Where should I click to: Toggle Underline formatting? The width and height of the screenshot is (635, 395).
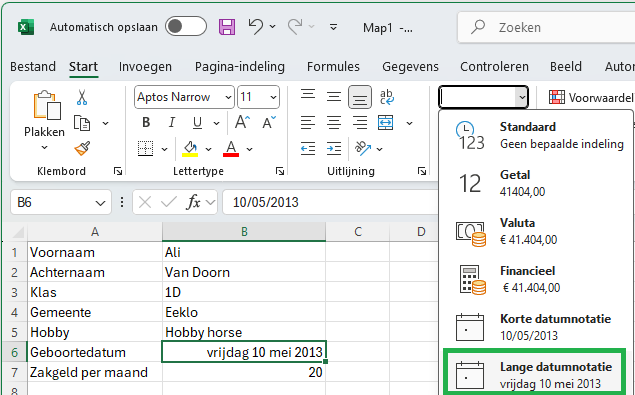(x=197, y=122)
